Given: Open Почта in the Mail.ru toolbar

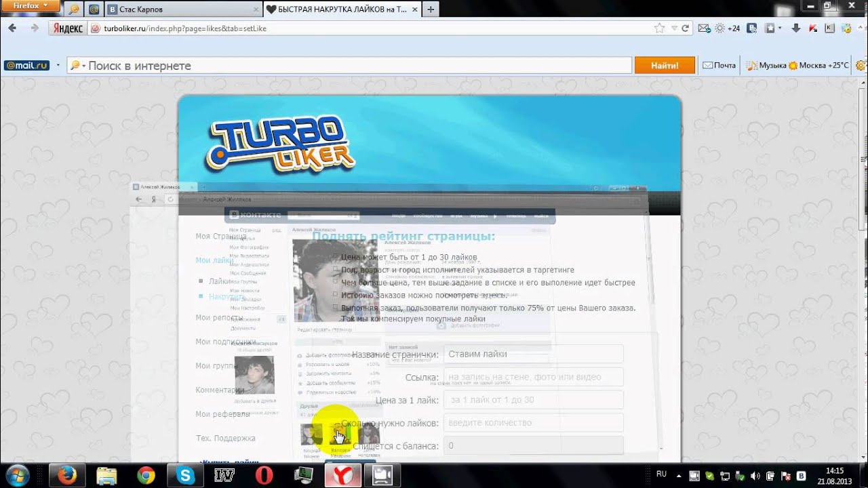Looking at the screenshot, I should 719,66.
